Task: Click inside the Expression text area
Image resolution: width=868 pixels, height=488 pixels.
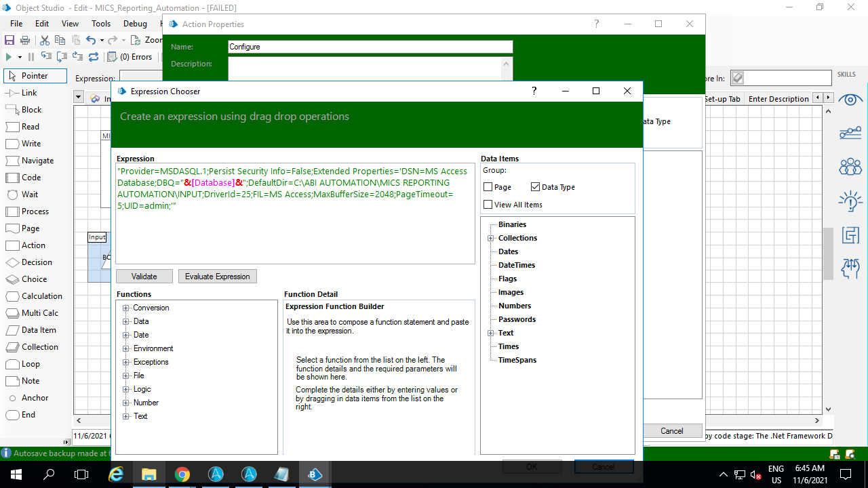Action: (x=295, y=234)
